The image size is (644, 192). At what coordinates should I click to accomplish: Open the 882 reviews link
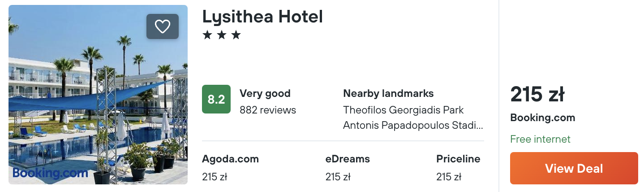coord(268,109)
